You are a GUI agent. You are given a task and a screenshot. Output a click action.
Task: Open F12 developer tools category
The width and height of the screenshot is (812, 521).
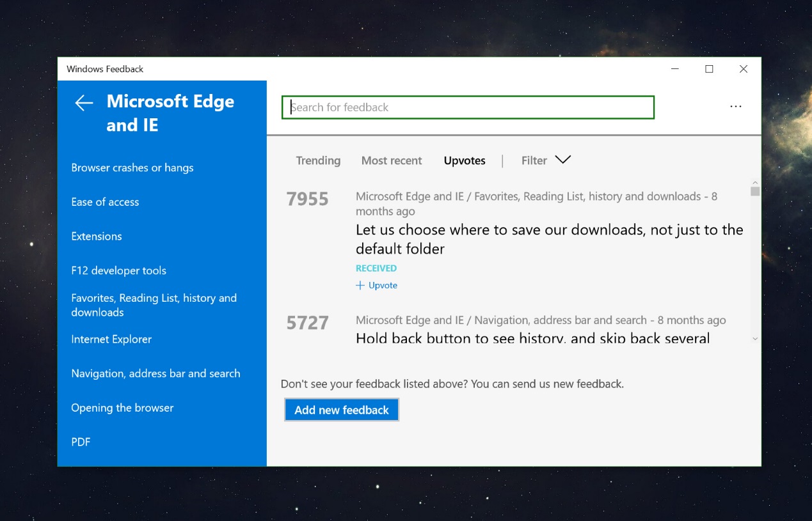click(x=118, y=270)
